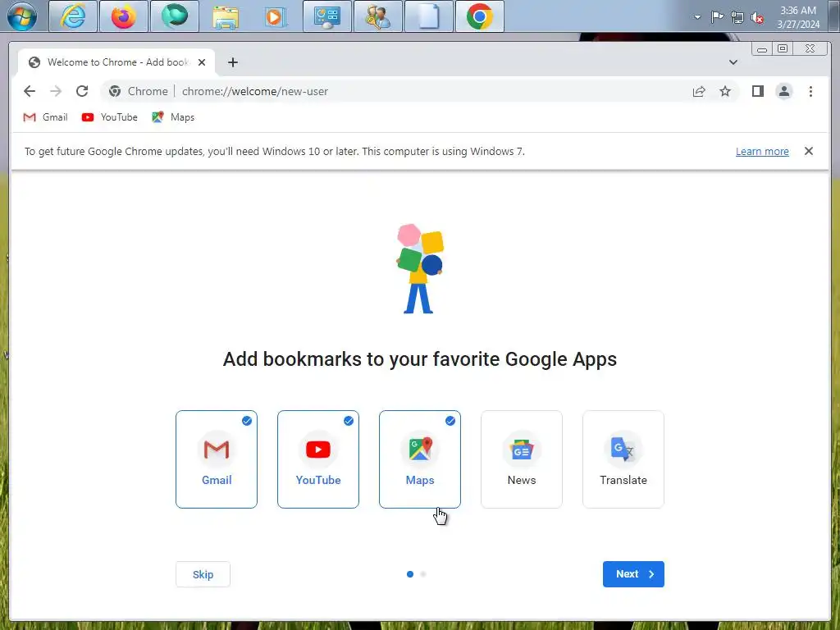Open a new tab with plus
This screenshot has height=630, width=840.
click(232, 62)
